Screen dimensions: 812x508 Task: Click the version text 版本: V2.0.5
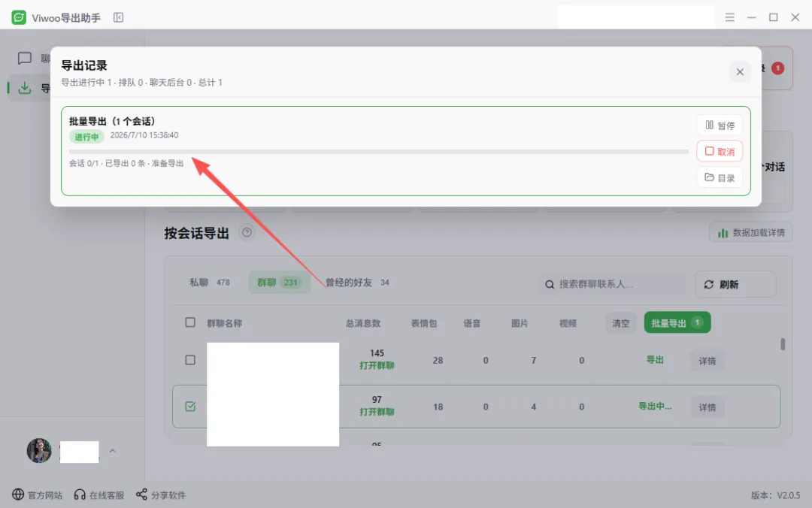coord(775,495)
